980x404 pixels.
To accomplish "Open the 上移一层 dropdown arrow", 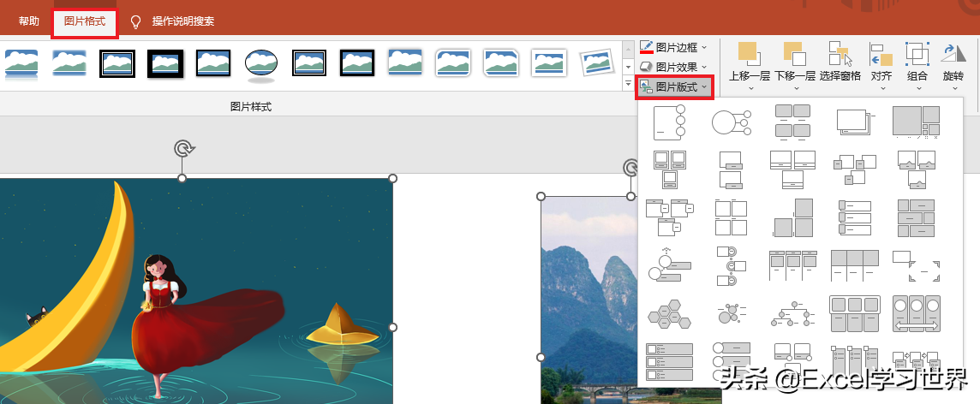I will [x=750, y=89].
